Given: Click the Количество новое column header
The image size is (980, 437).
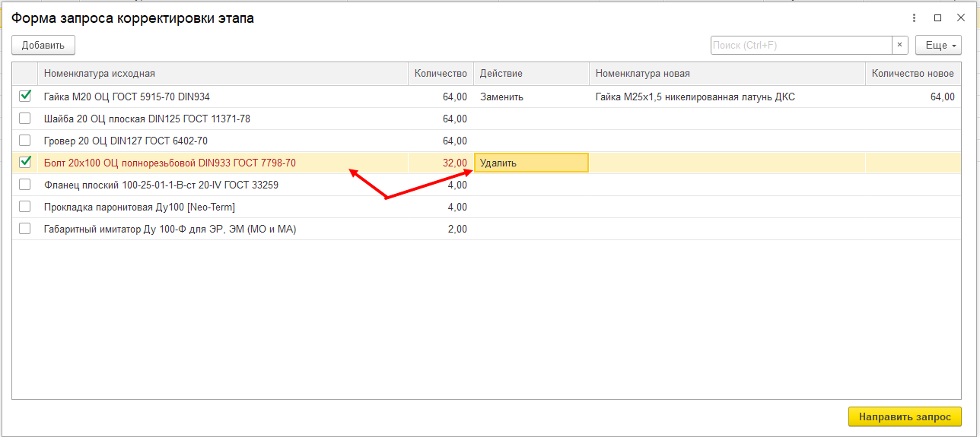Looking at the screenshot, I should tap(913, 74).
